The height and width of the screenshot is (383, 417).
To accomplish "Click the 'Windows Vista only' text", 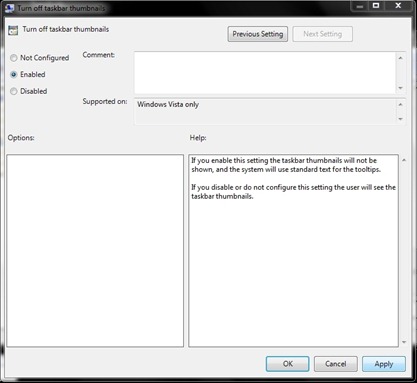I will (x=168, y=105).
